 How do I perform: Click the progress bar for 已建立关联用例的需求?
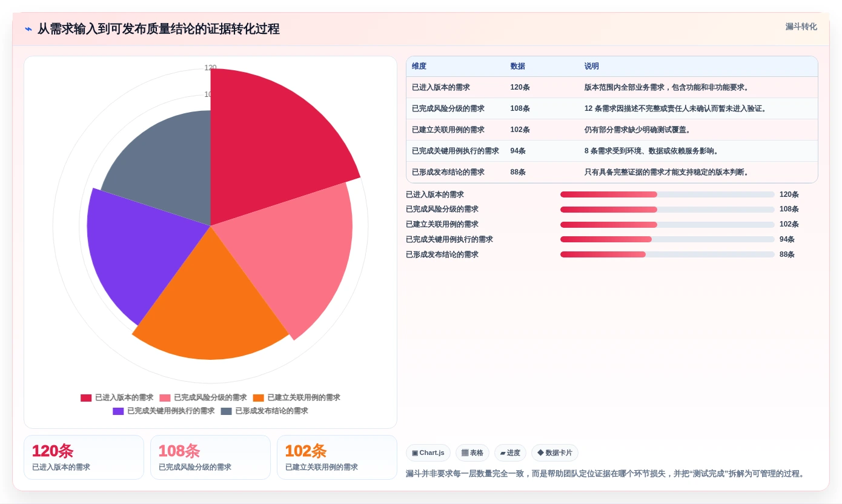point(668,224)
